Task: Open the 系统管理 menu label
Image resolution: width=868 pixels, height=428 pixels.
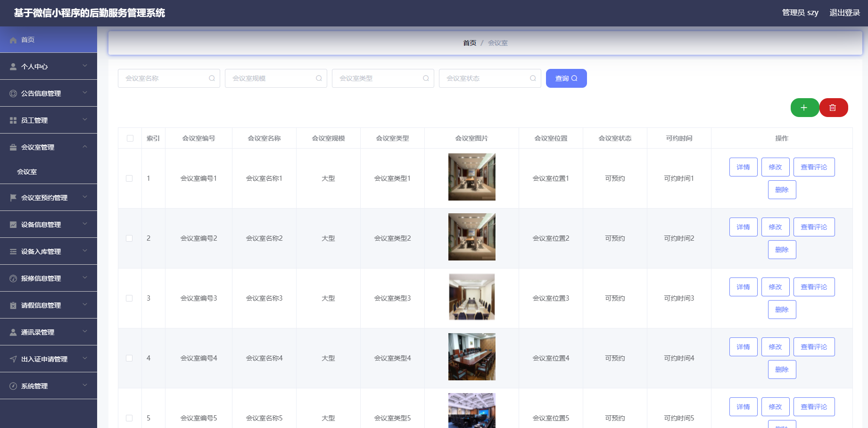Action: 34,386
